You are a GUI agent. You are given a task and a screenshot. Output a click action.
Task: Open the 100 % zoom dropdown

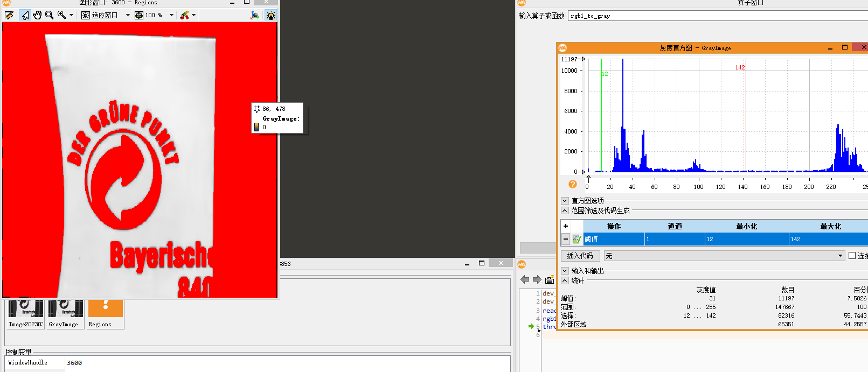171,15
